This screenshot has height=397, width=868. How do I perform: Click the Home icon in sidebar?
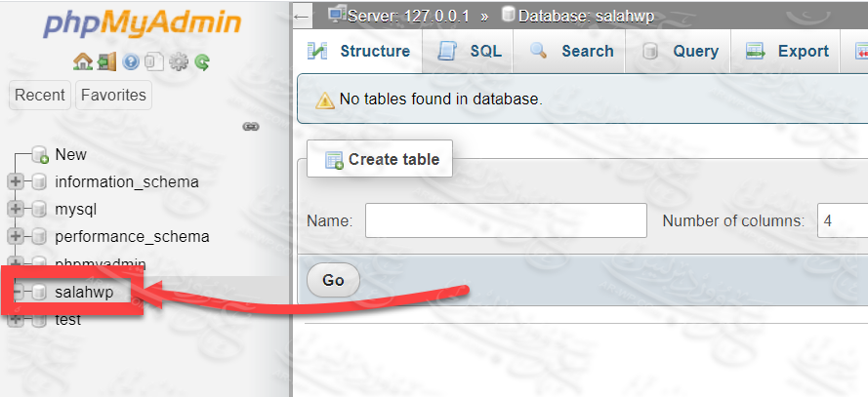coord(83,62)
